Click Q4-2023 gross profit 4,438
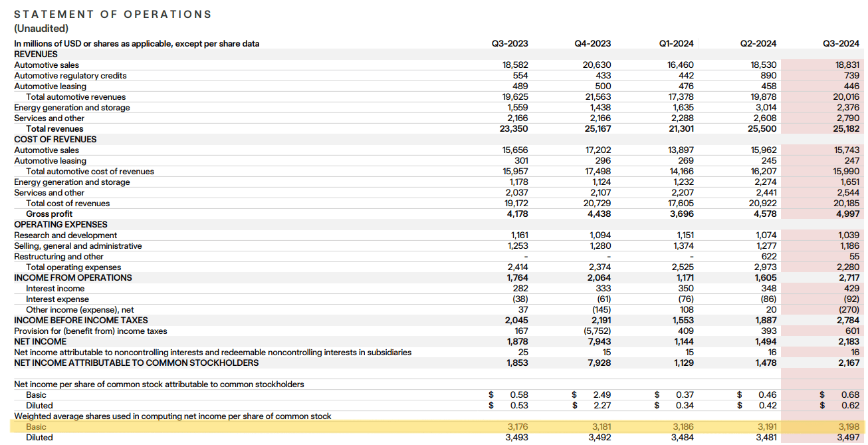 [600, 214]
